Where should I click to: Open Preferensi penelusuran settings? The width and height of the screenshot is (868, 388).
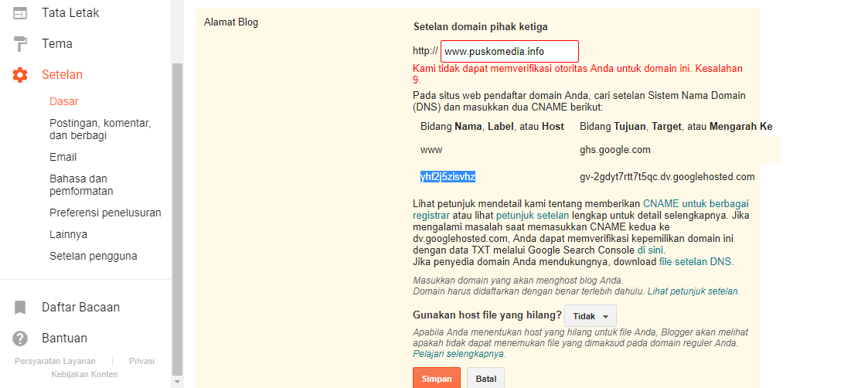105,213
